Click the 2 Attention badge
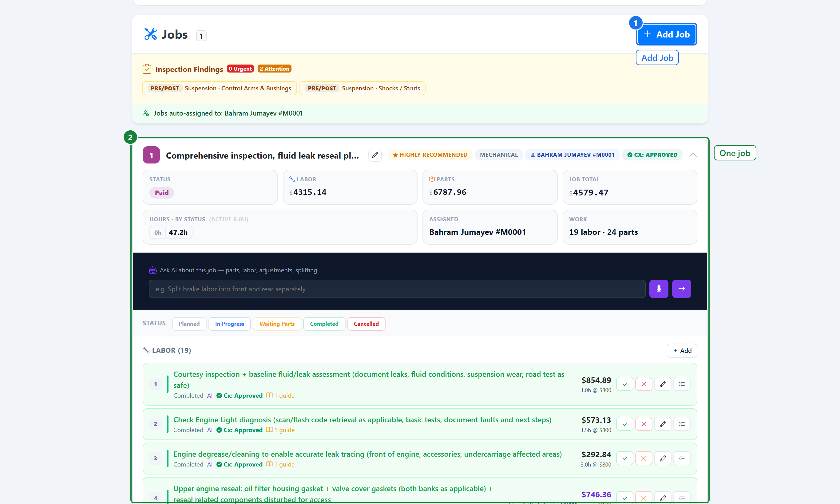The width and height of the screenshot is (840, 504). coord(274,69)
